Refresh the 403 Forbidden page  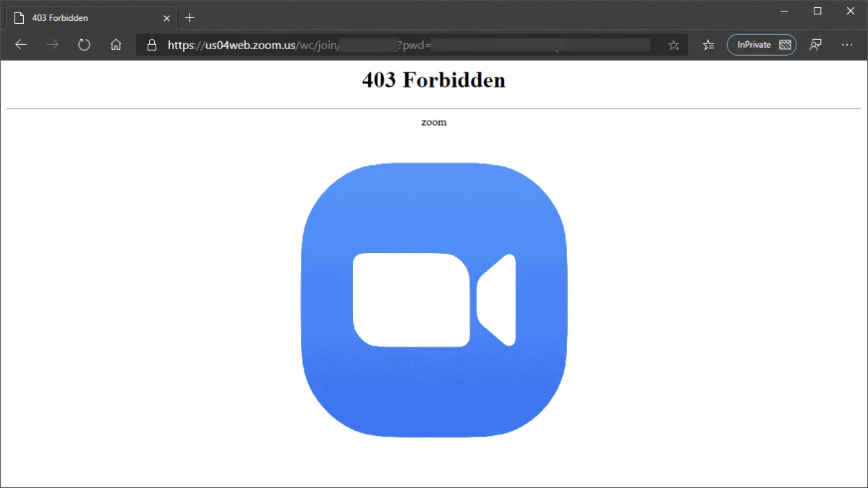(x=84, y=44)
